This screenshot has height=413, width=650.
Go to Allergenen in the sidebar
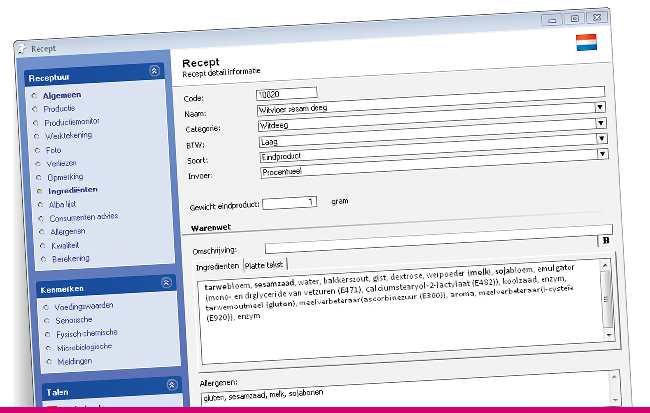click(x=68, y=231)
